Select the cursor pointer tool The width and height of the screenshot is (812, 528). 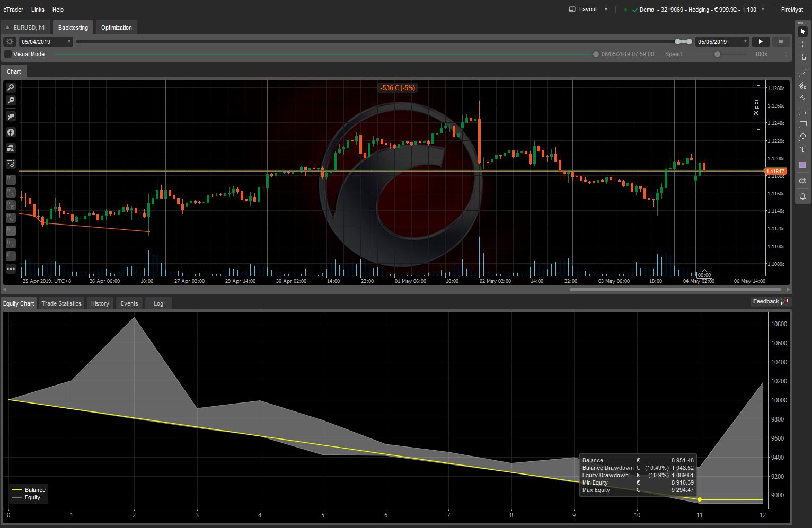pos(802,32)
